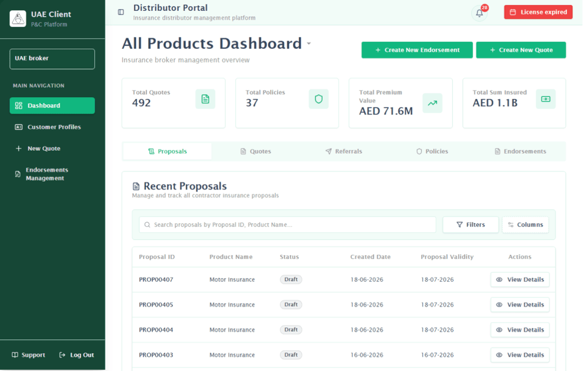Click the Log Out arrow icon

(62, 355)
